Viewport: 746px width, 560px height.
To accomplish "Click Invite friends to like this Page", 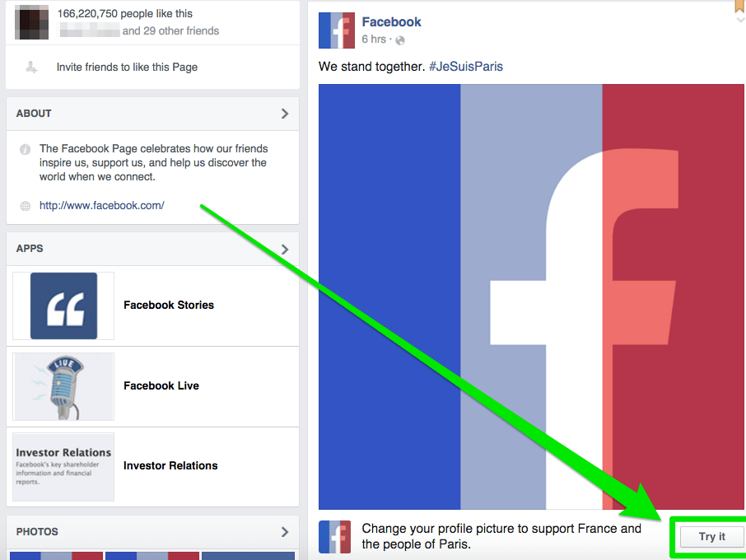I will pos(127,67).
